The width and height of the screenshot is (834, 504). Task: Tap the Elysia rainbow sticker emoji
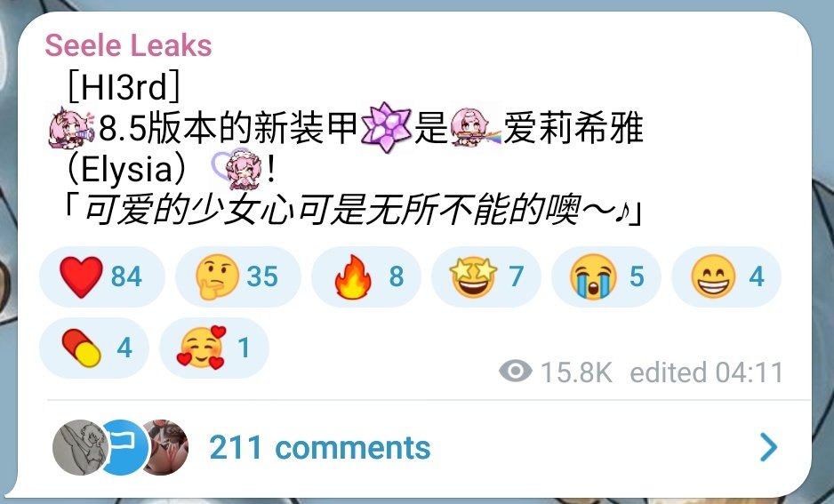[x=475, y=127]
